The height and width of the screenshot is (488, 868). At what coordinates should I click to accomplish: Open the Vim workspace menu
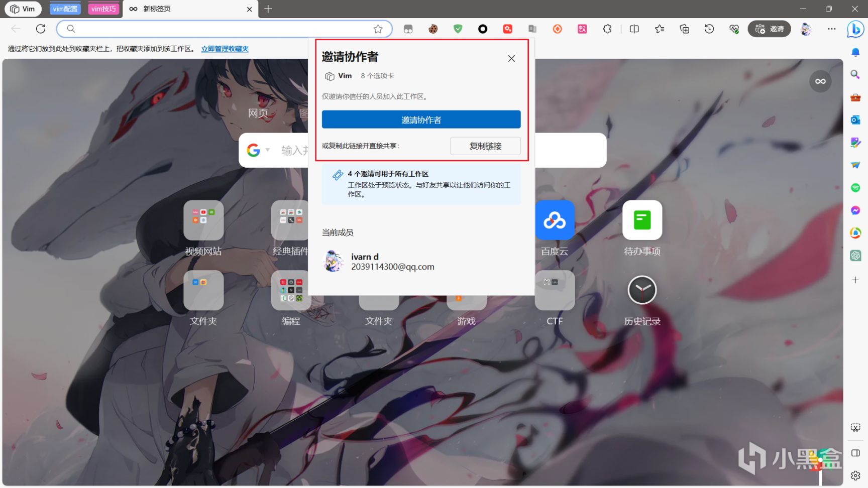[23, 9]
